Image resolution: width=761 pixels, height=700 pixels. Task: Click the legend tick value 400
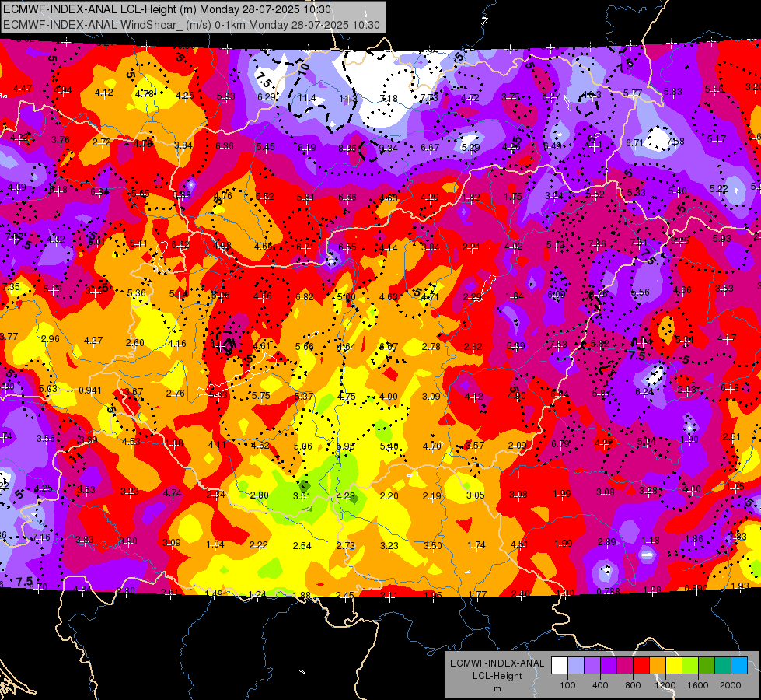pos(600,685)
